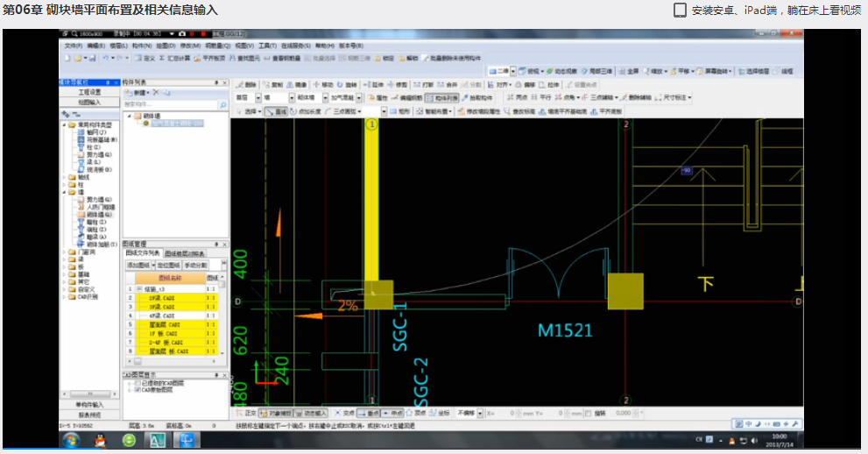Select the 直线 line drawing tool
Screen dimensions: 868x454
pos(277,112)
